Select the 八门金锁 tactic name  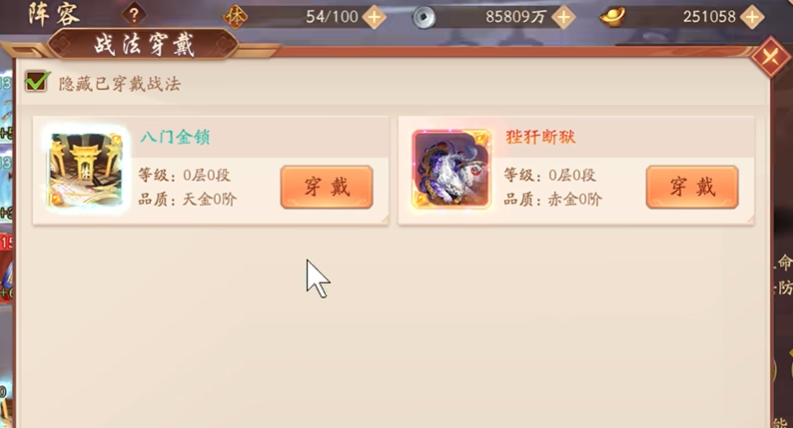tap(175, 137)
